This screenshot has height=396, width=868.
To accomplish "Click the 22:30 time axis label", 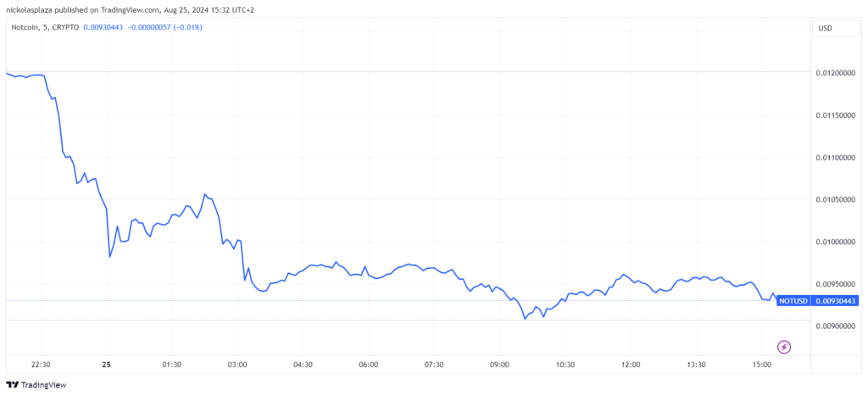I will (41, 365).
